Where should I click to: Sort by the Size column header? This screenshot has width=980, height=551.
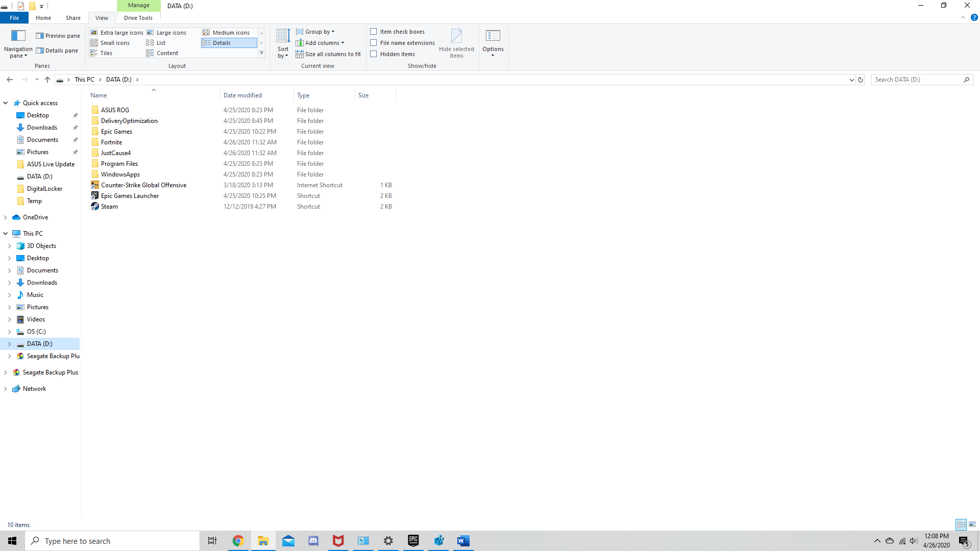[x=375, y=95]
